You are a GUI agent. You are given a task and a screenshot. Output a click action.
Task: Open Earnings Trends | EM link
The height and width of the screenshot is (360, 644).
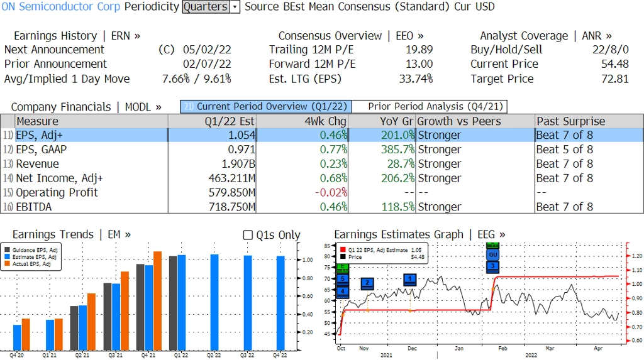point(72,235)
